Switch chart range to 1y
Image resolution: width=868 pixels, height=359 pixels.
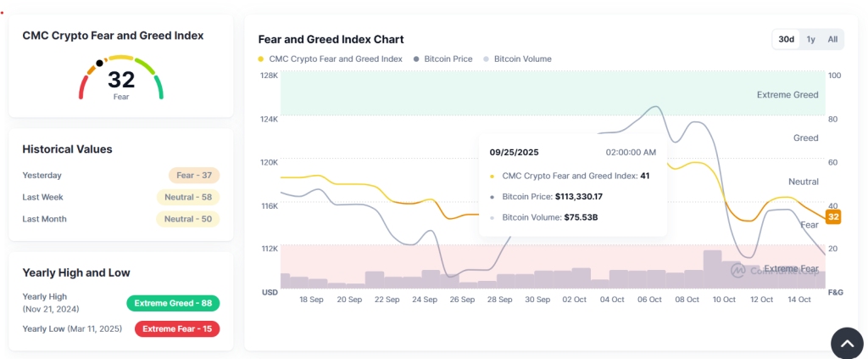810,39
